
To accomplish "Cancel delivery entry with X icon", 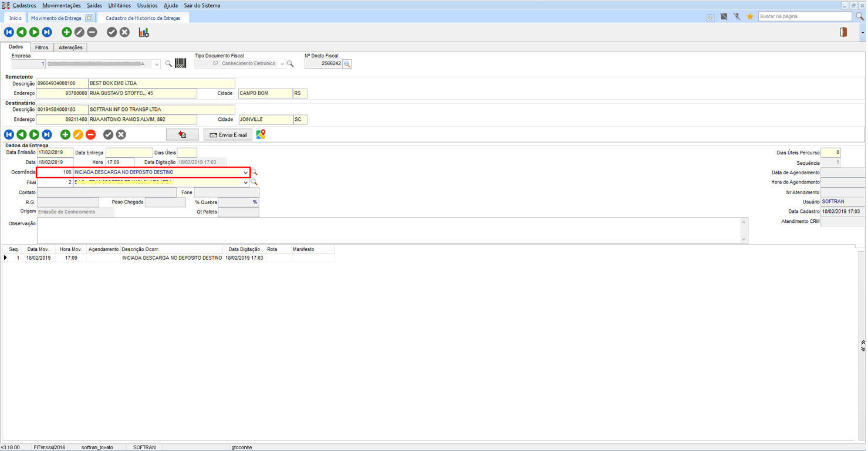I will coord(121,135).
